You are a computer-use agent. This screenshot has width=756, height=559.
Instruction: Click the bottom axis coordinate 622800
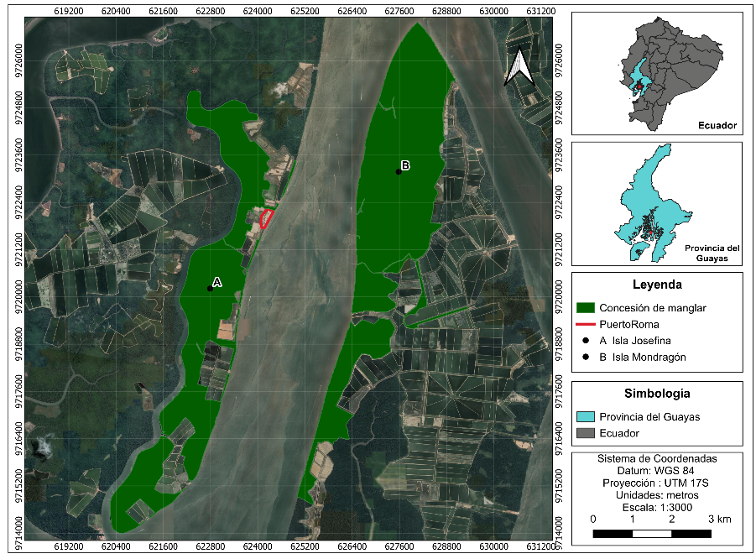coord(211,546)
